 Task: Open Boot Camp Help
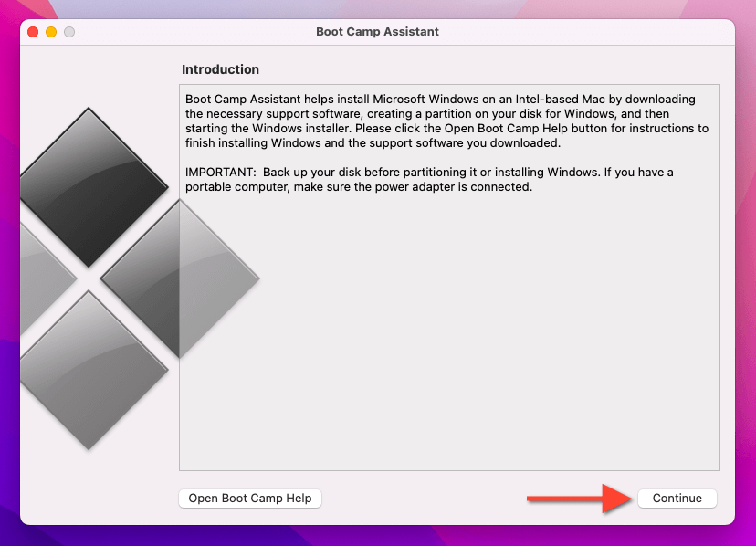click(250, 499)
